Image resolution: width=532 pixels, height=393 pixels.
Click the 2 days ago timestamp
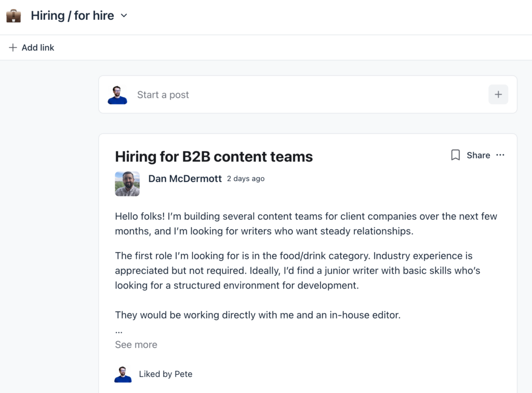[246, 178]
